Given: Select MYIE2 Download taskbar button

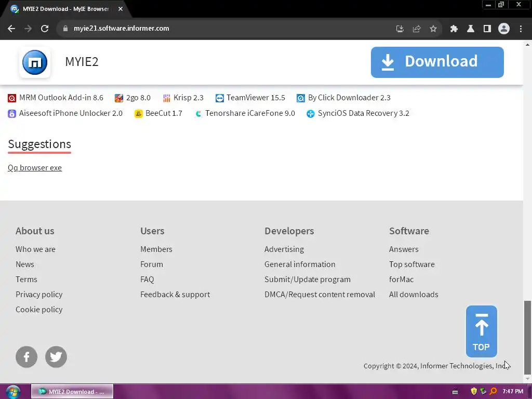Looking at the screenshot, I should pyautogui.click(x=72, y=392).
